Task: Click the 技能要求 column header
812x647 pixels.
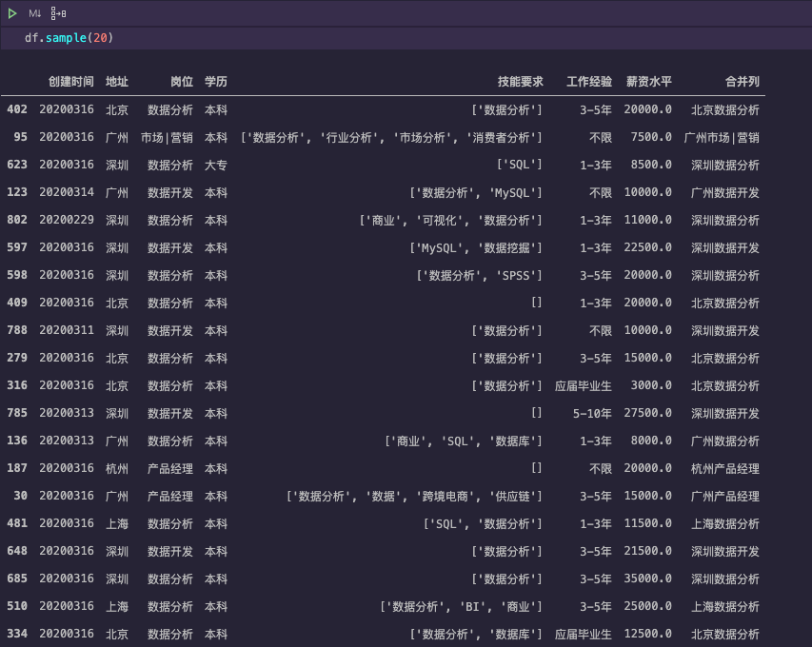Action: (x=520, y=82)
